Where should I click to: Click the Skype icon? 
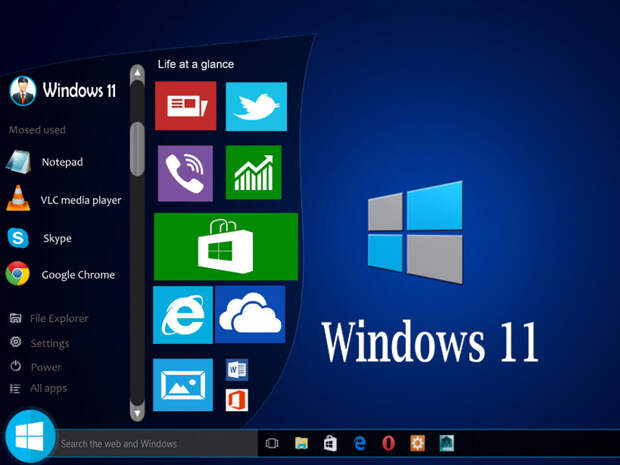(x=18, y=238)
